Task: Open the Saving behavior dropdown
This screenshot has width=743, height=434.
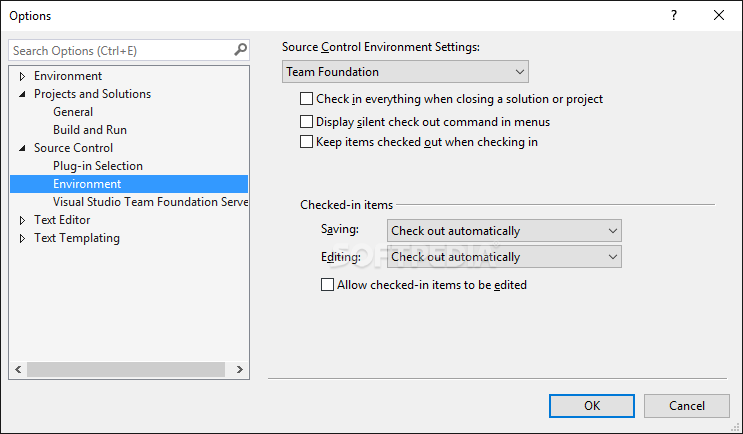Action: (504, 231)
